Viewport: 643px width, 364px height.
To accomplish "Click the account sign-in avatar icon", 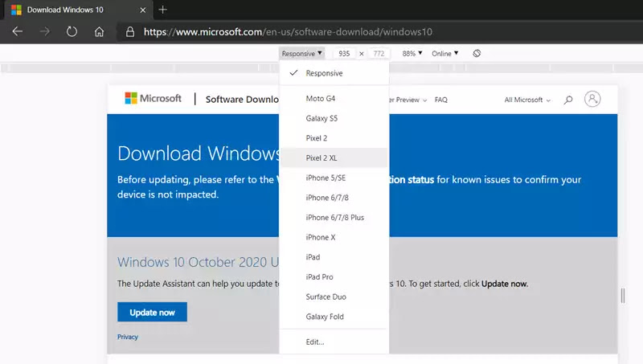I will coord(592,99).
